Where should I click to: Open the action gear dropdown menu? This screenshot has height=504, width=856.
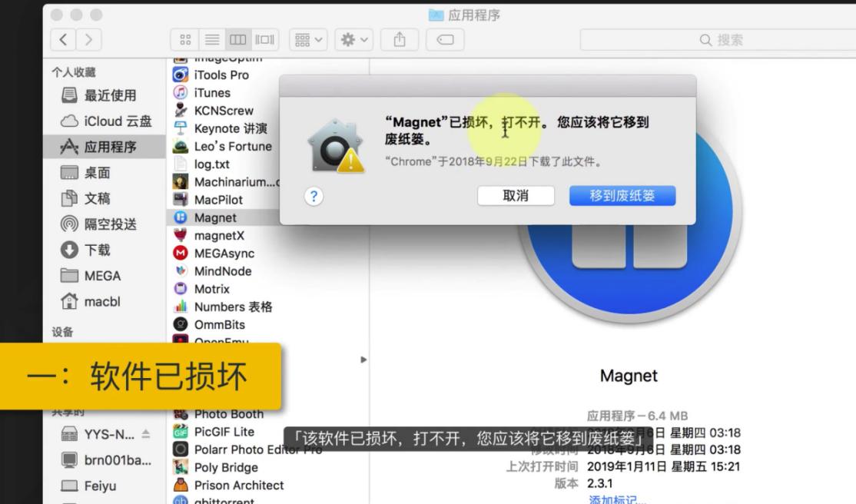[x=353, y=39]
